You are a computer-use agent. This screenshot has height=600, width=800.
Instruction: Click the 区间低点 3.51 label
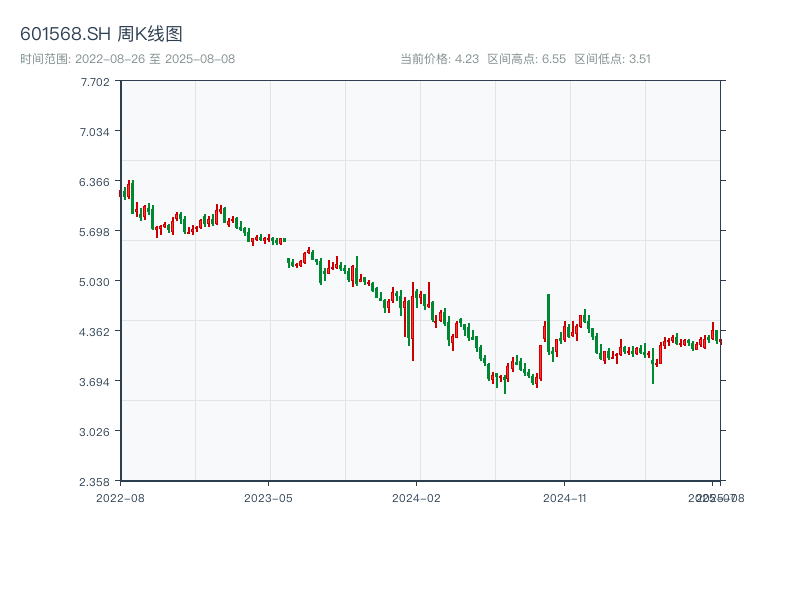(612, 59)
